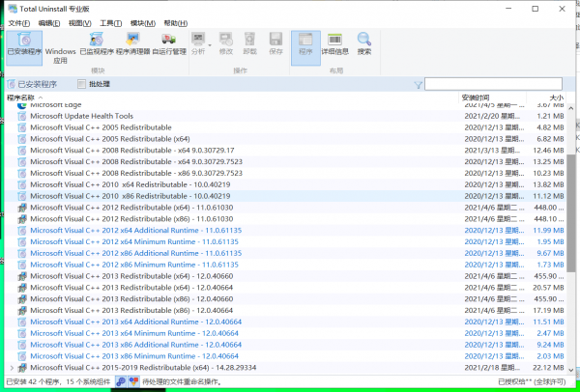The width and height of the screenshot is (580, 392).
Task: Select Visual C++ 2010 x86 Redistributable 10.0.40219 row
Action: point(285,196)
